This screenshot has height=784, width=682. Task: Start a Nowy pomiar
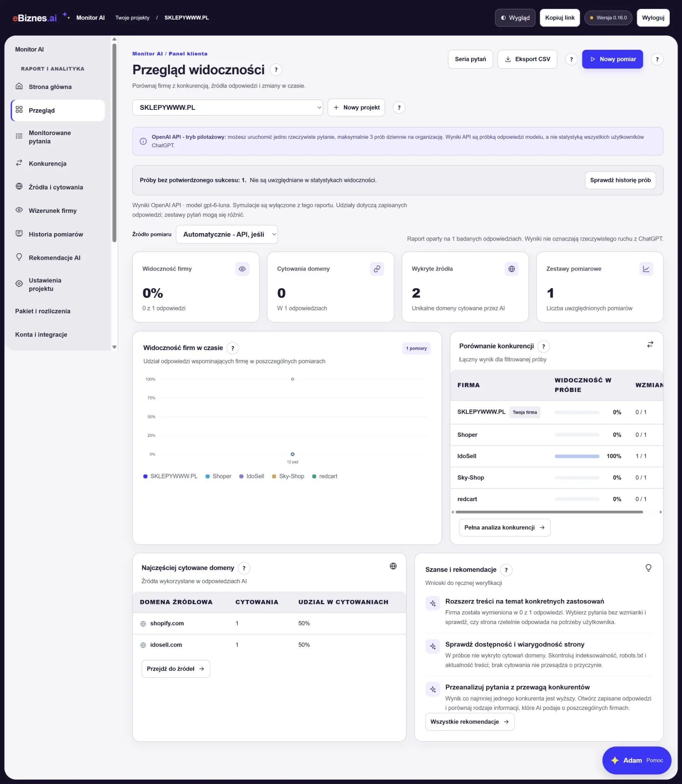point(612,59)
